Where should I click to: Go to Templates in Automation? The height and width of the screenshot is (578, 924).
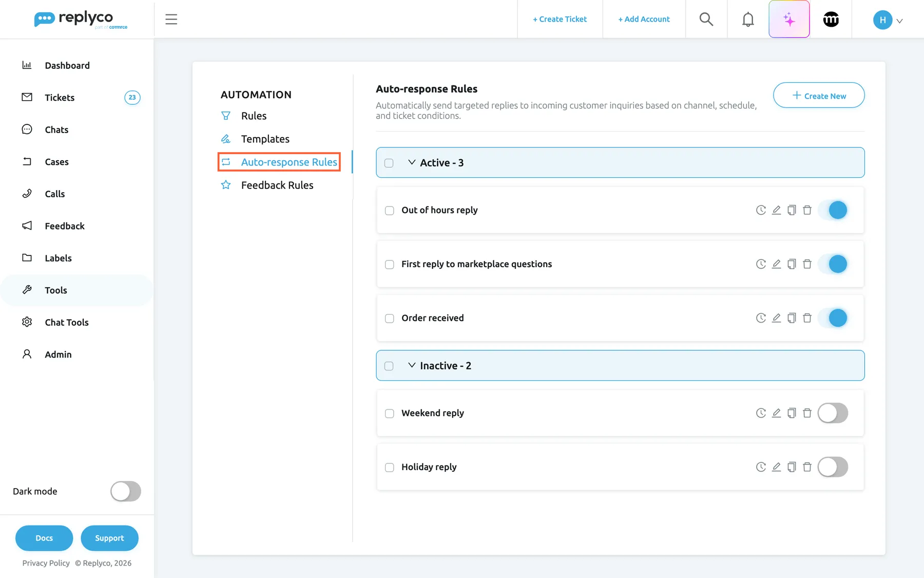265,139
